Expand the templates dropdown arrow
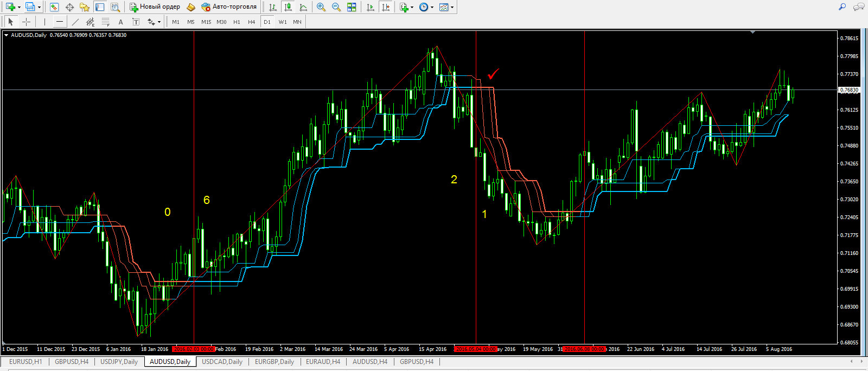Screen dimensions: 868x371 click(452, 7)
